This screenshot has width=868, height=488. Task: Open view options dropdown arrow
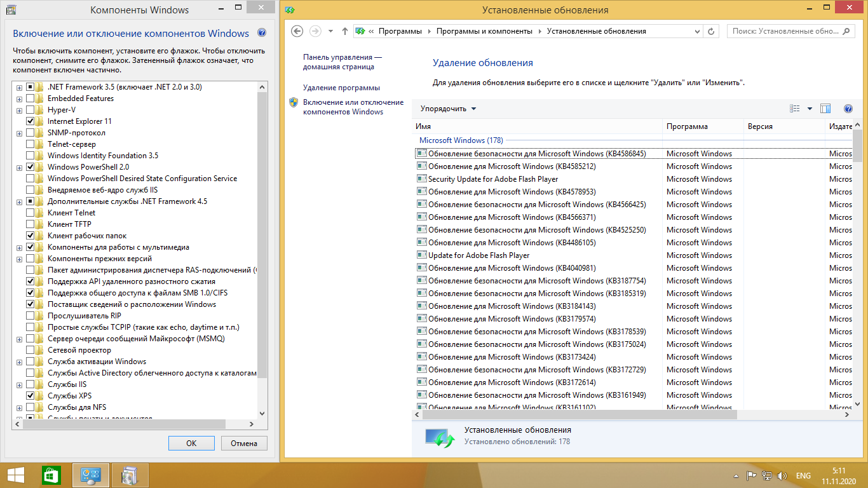tap(810, 109)
